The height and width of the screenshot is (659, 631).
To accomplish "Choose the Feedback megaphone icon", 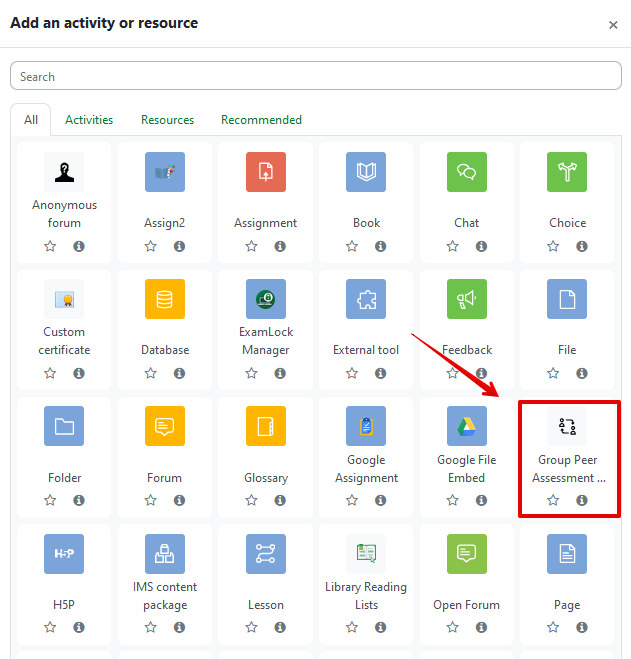I will [x=467, y=299].
